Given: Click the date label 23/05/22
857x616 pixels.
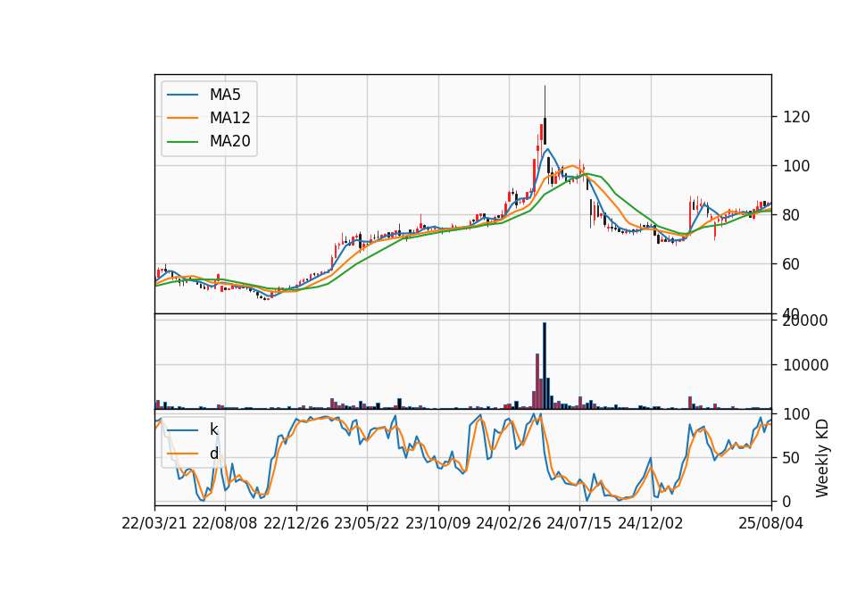Looking at the screenshot, I should (367, 523).
